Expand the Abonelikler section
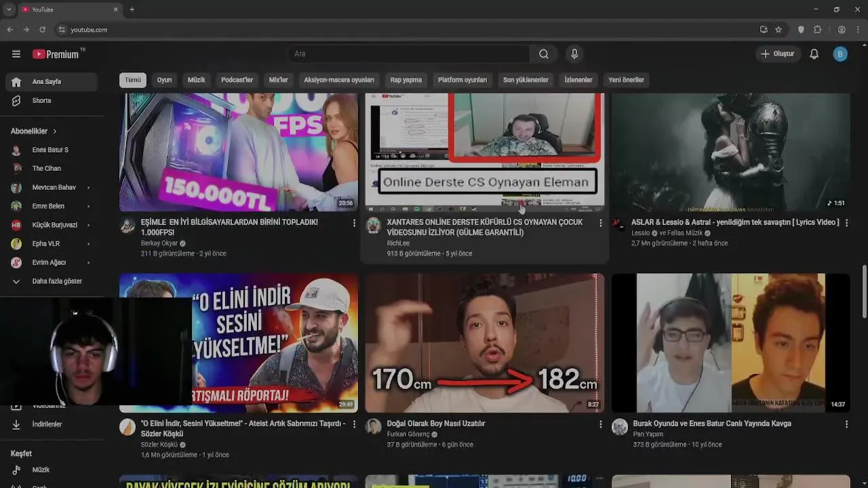 [34, 131]
